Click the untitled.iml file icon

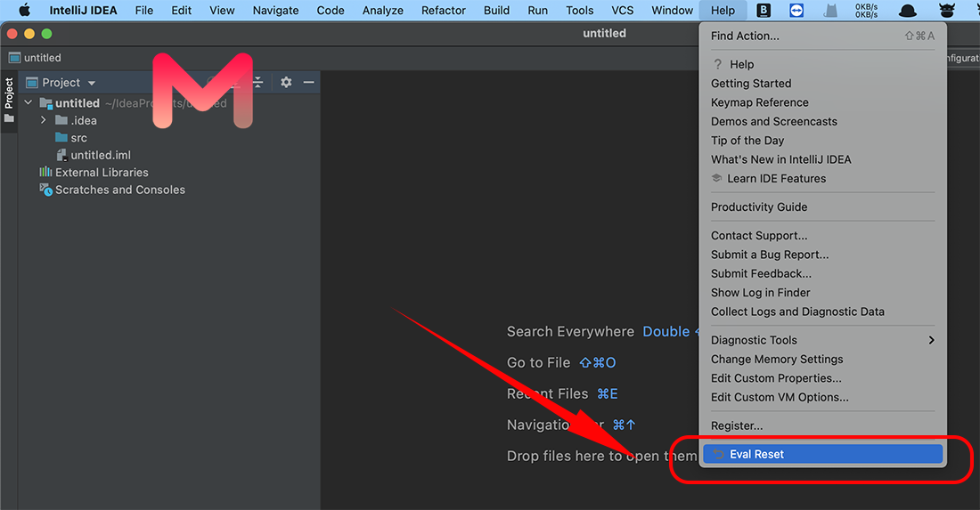pos(61,155)
